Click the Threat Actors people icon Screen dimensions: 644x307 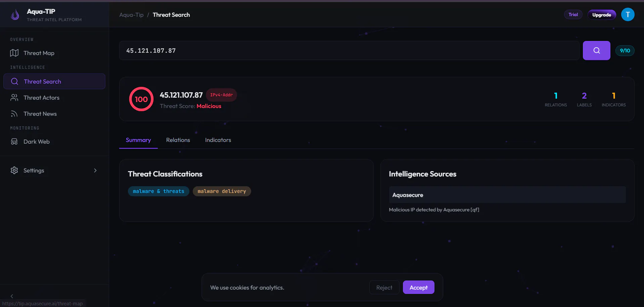point(14,98)
